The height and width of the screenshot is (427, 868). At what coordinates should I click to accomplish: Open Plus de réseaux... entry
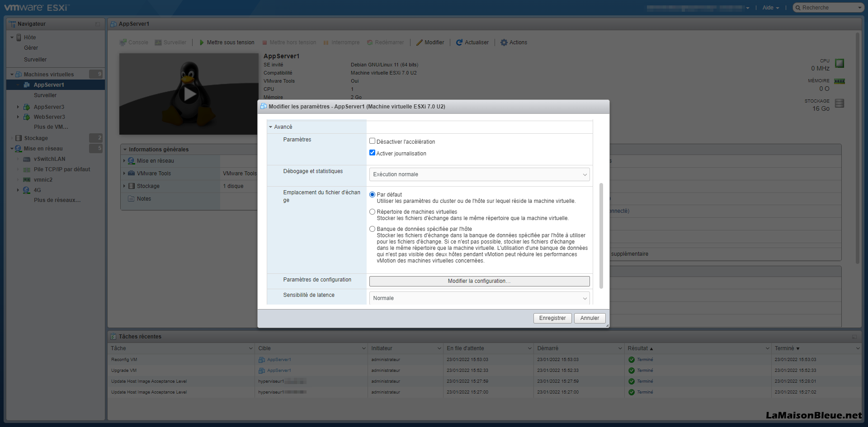point(57,200)
